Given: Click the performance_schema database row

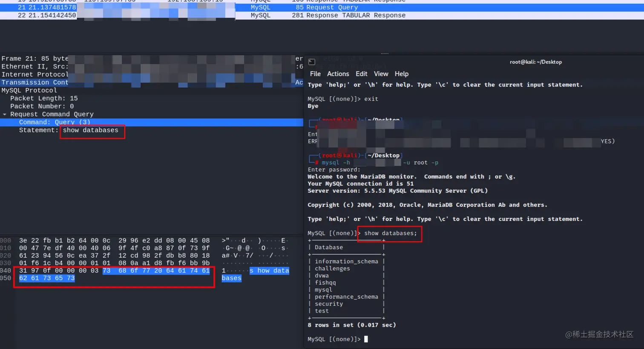Looking at the screenshot, I should [346, 297].
